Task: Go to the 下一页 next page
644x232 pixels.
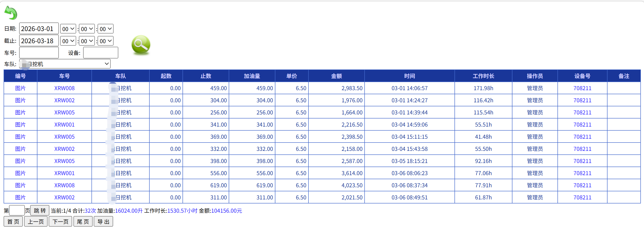Action: tap(60, 221)
